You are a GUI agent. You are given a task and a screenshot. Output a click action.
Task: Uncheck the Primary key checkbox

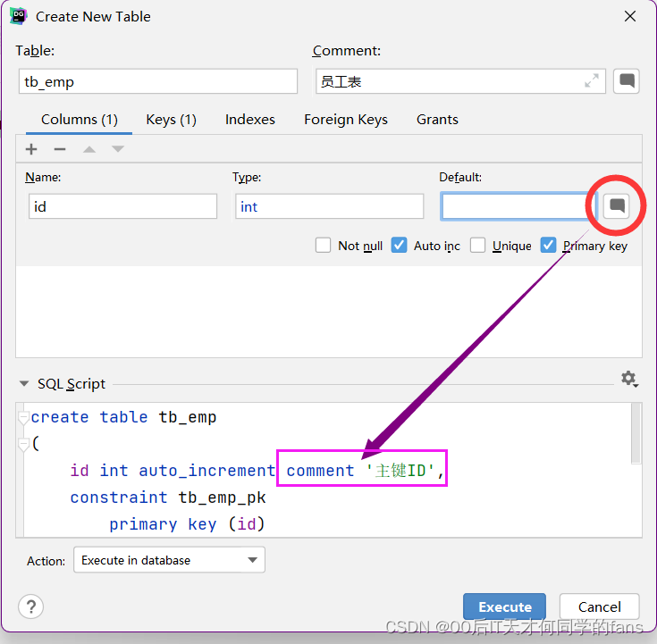coord(548,246)
